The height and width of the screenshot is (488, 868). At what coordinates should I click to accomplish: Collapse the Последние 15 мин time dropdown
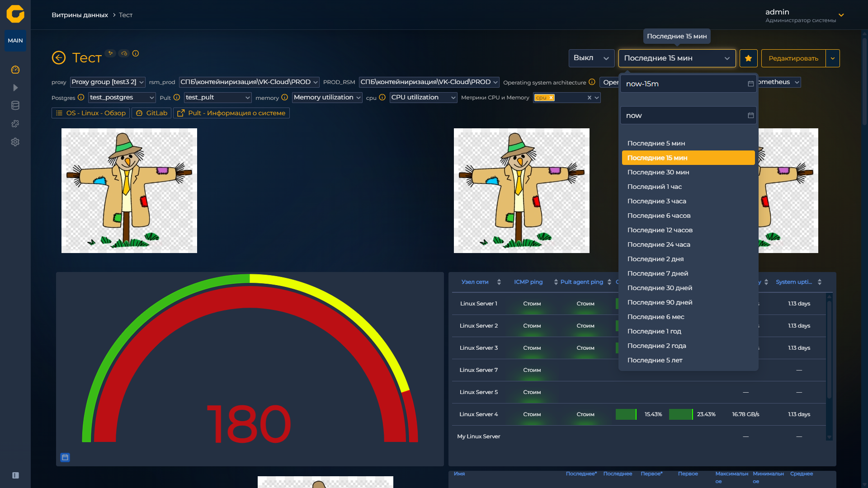click(677, 58)
